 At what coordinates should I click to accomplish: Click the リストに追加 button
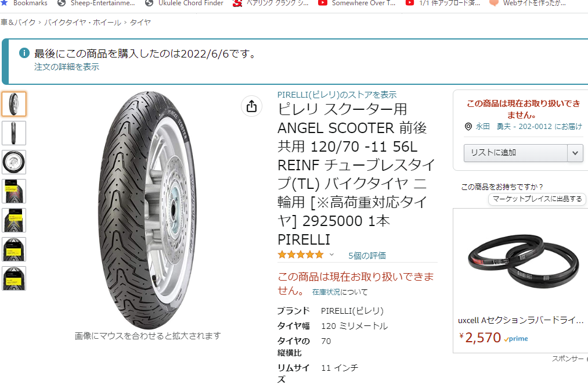click(515, 153)
